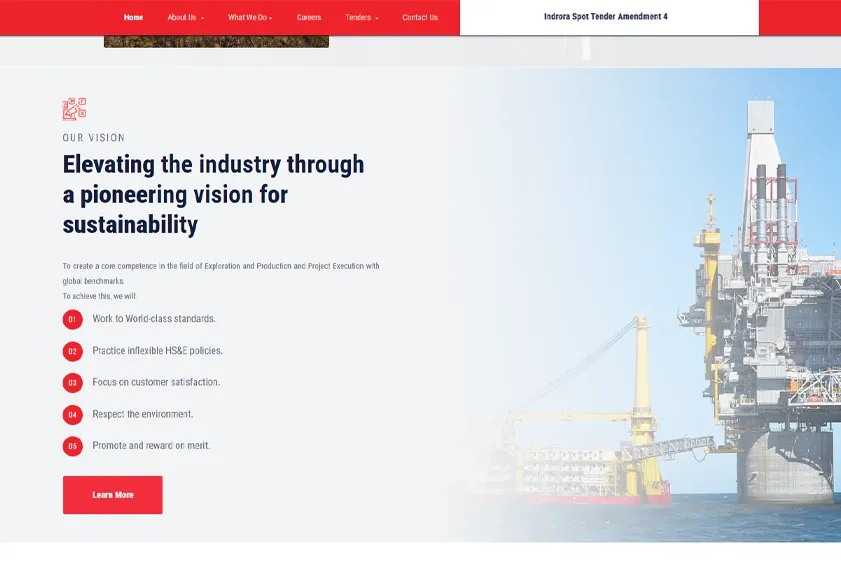Select the red 05 number badge
Viewport: 841px width, 572px height.
(72, 446)
